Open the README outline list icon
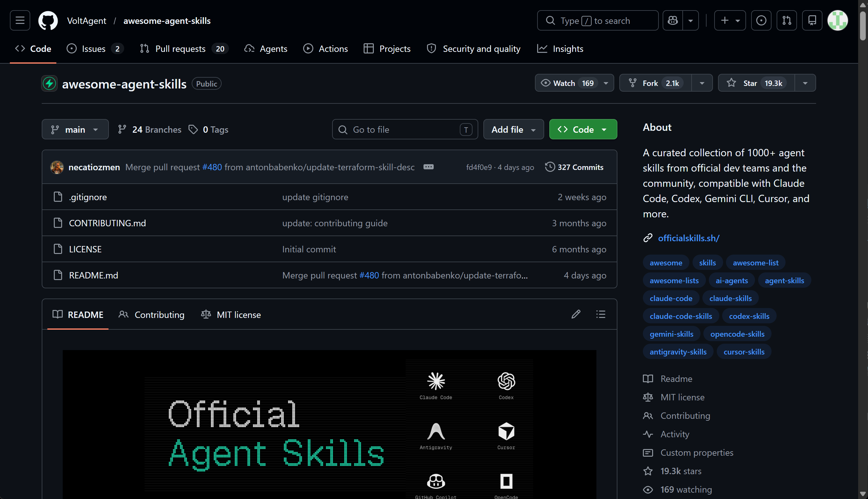 click(x=601, y=314)
